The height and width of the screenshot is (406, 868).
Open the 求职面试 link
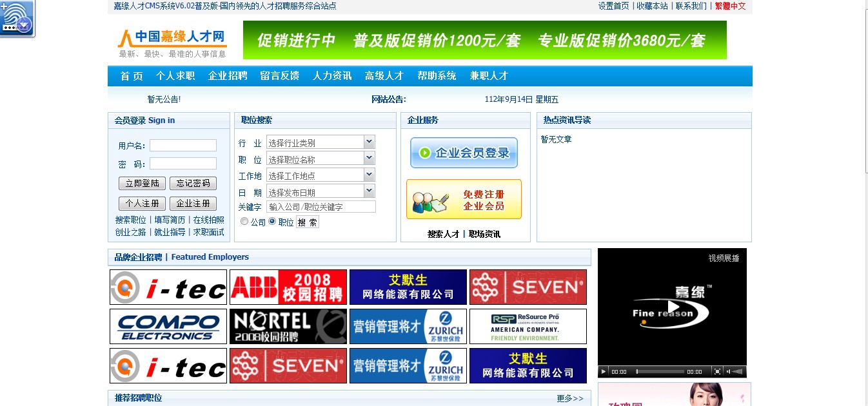pos(209,232)
